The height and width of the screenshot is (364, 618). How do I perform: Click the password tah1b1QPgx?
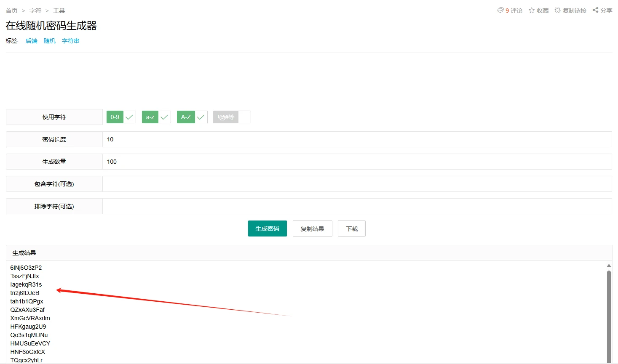pos(27,301)
